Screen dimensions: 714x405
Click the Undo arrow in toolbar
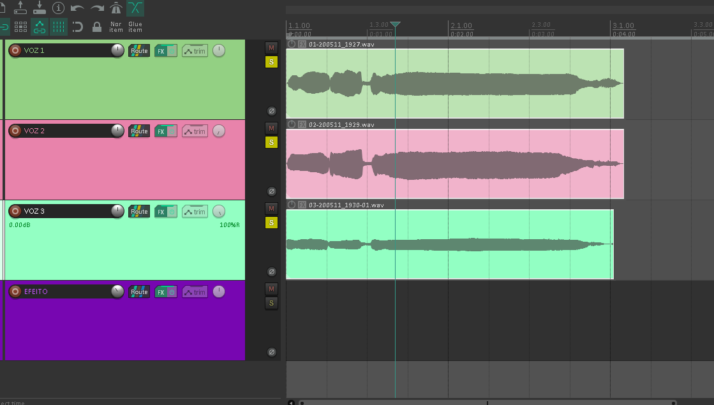77,8
